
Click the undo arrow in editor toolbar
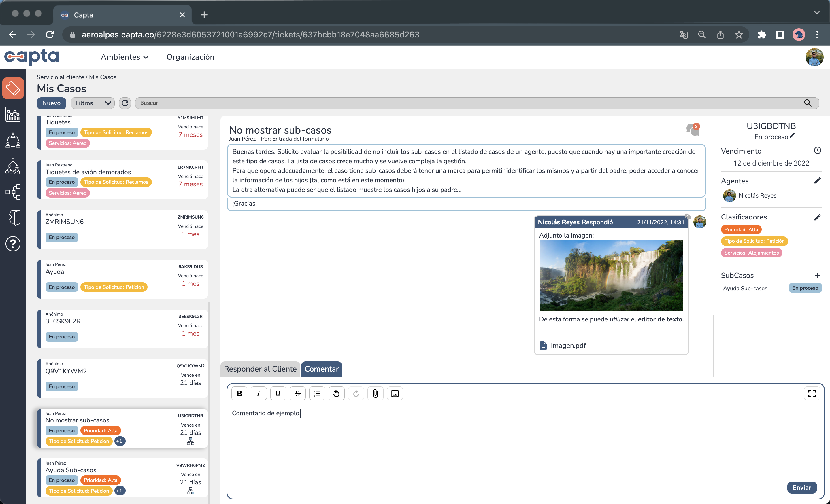[336, 393]
